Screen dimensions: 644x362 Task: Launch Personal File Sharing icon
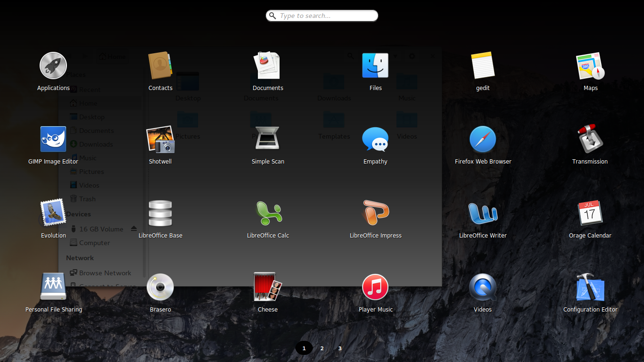pos(53,286)
